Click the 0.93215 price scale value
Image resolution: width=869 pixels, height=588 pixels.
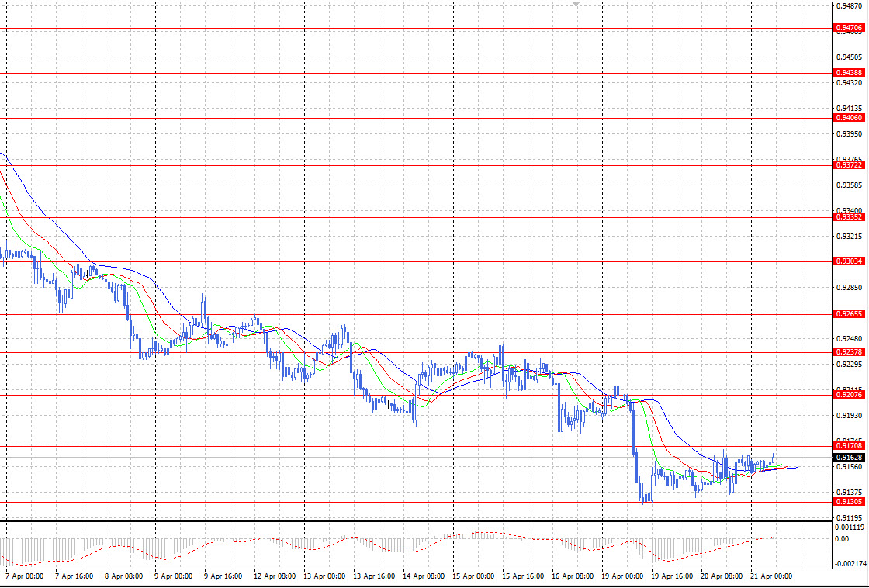pos(849,236)
